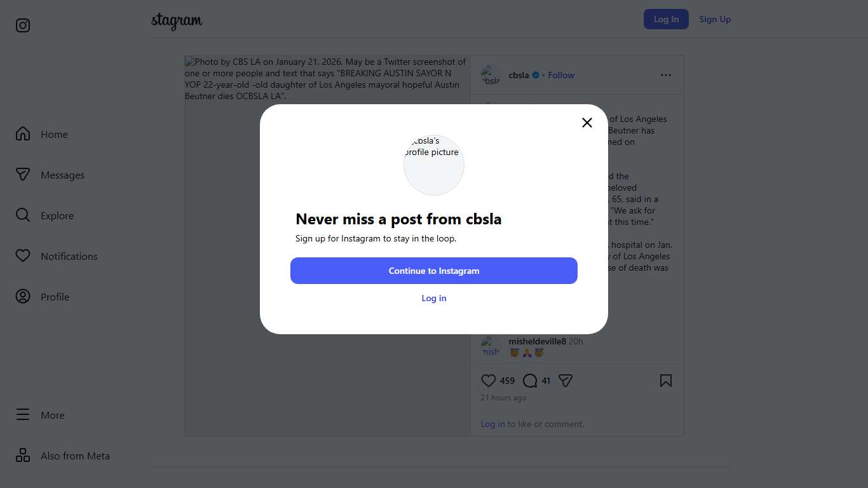Expand Also from Meta menu
This screenshot has height=488, width=868.
point(23,456)
